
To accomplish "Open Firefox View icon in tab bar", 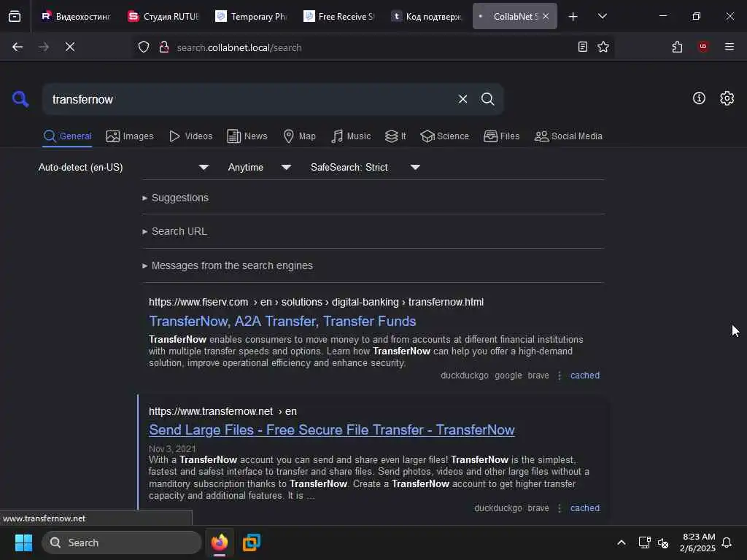I will click(15, 16).
